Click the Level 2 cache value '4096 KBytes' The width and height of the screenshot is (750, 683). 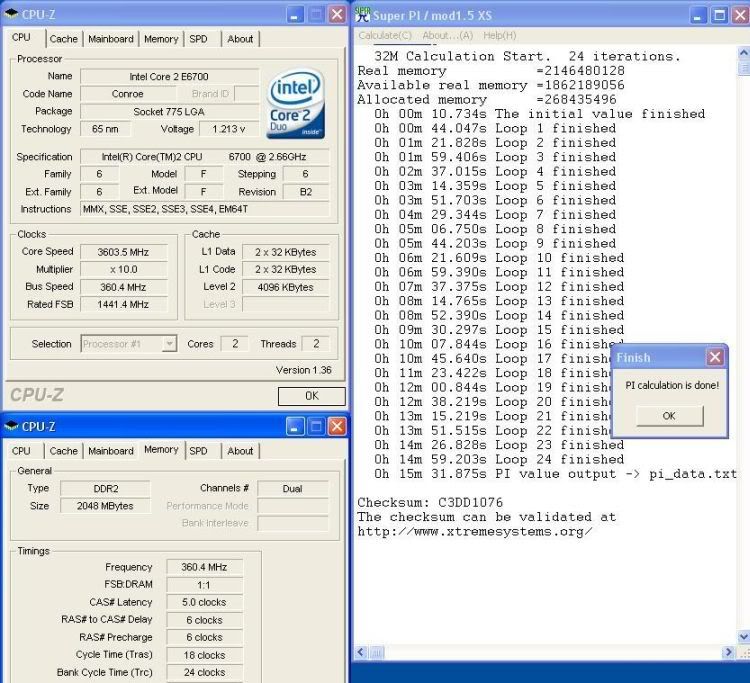coord(286,287)
